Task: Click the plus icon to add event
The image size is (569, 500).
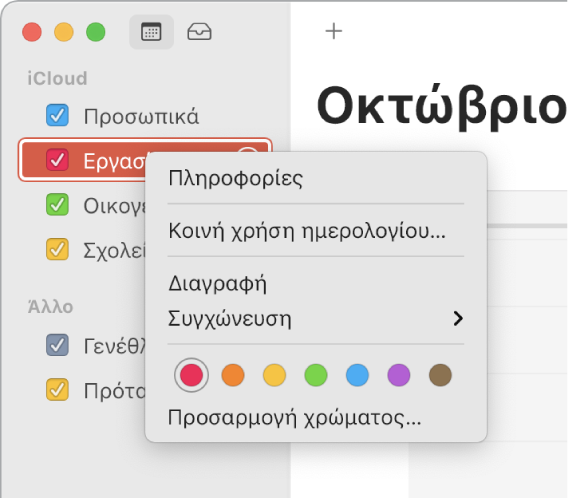Action: [x=333, y=31]
